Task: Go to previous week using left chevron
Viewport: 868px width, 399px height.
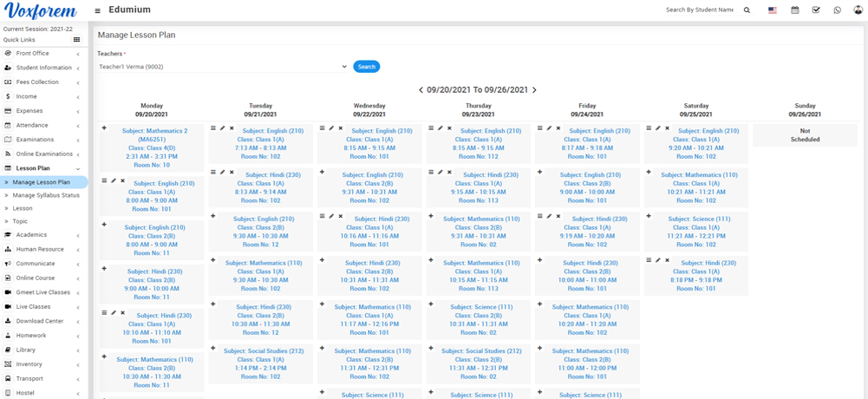Action: [x=421, y=89]
